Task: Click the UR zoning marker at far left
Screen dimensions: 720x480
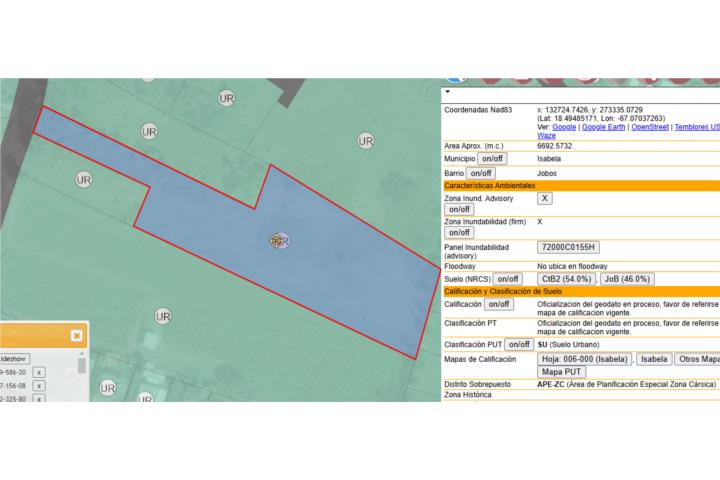Action: (x=84, y=179)
